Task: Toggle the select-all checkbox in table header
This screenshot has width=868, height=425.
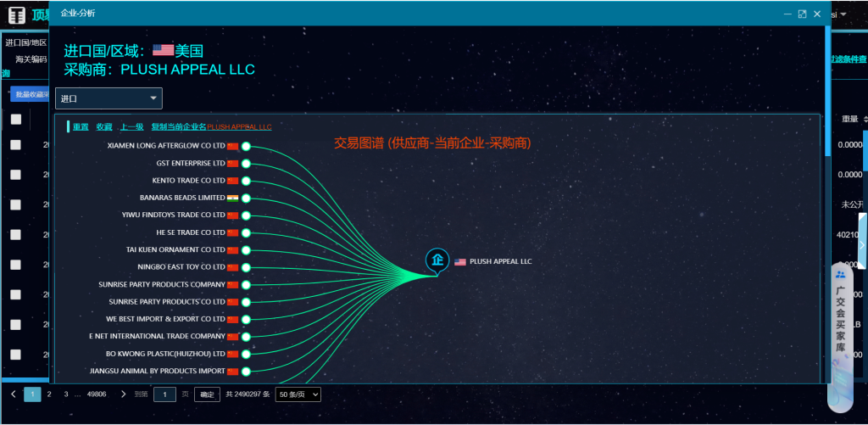Action: (x=16, y=120)
